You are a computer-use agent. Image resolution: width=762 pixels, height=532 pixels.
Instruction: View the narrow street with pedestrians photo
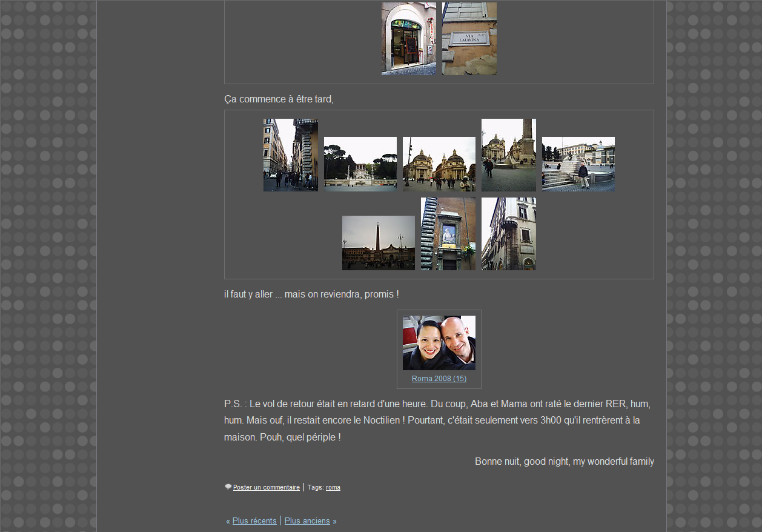290,155
